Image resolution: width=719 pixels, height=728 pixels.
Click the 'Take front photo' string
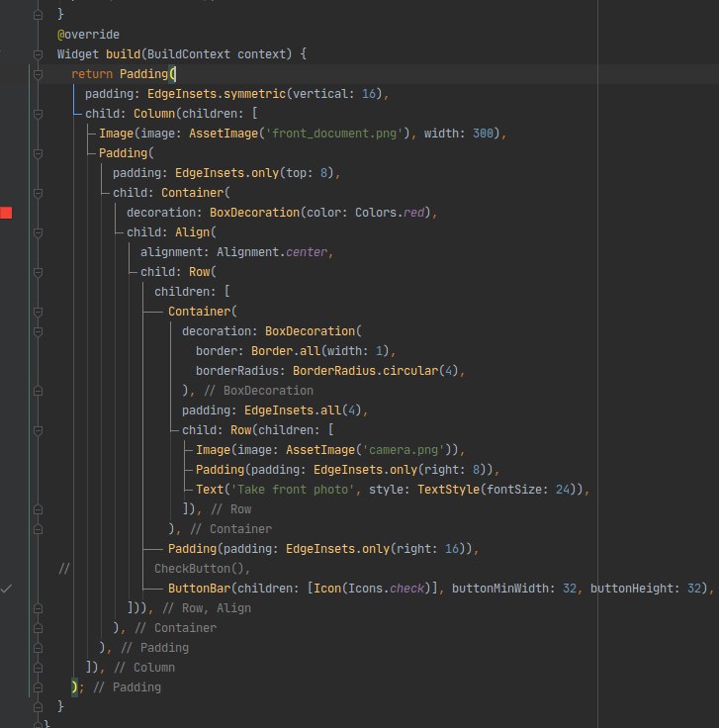pos(293,490)
